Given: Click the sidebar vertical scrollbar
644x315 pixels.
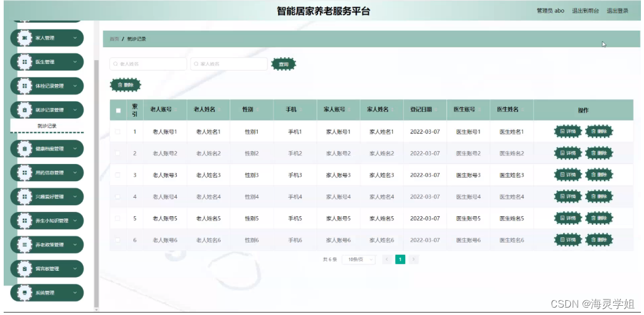Looking at the screenshot, I should coord(96,183).
